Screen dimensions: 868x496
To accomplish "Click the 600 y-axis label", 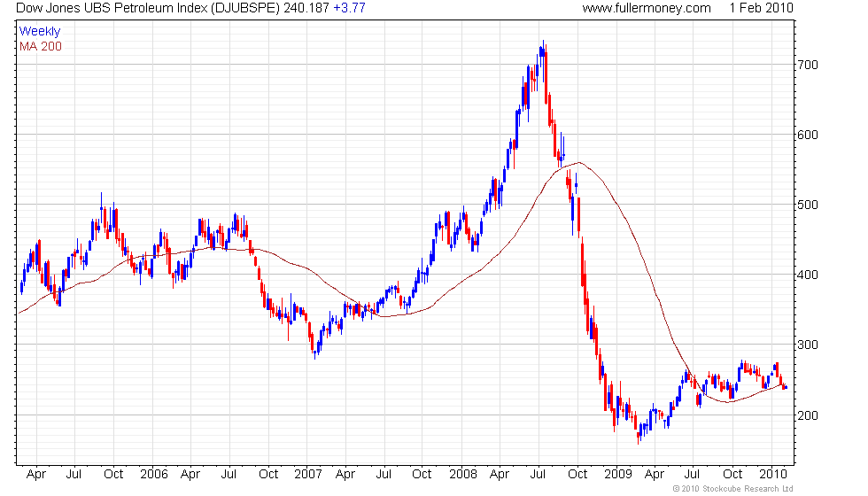I will tap(808, 135).
